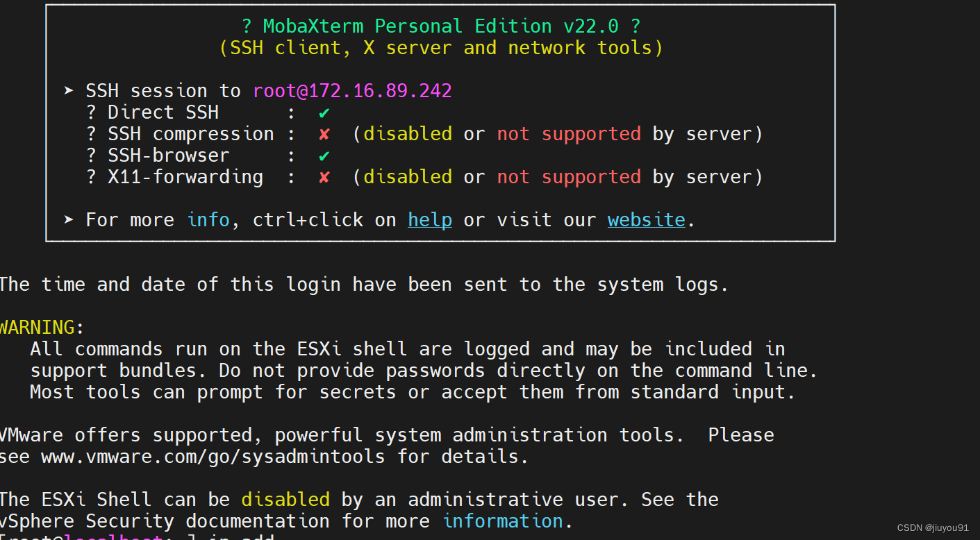Click 'Most tools can prompt for secrets' line
This screenshot has height=540, width=980.
click(413, 392)
